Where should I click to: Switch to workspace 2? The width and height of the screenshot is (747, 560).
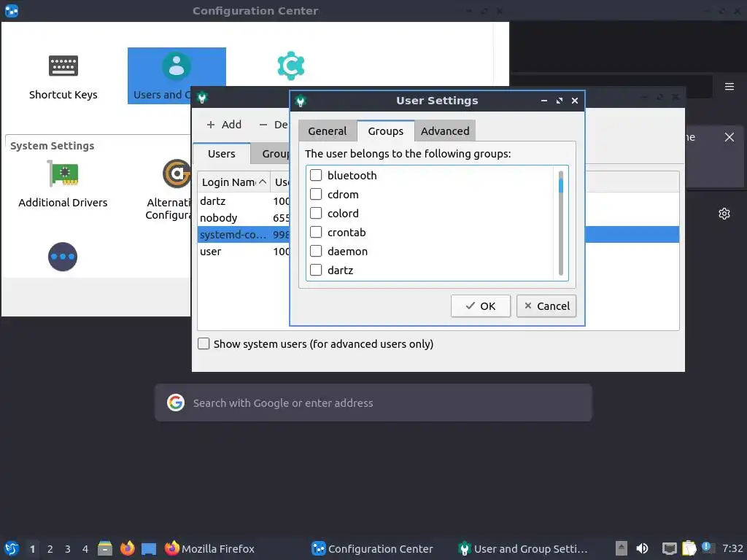(50, 548)
